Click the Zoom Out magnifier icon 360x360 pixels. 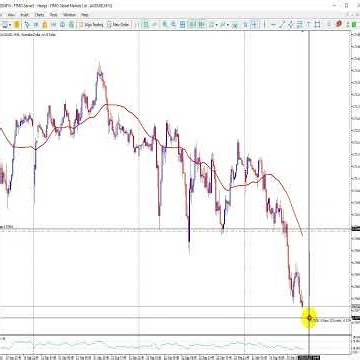(173, 25)
